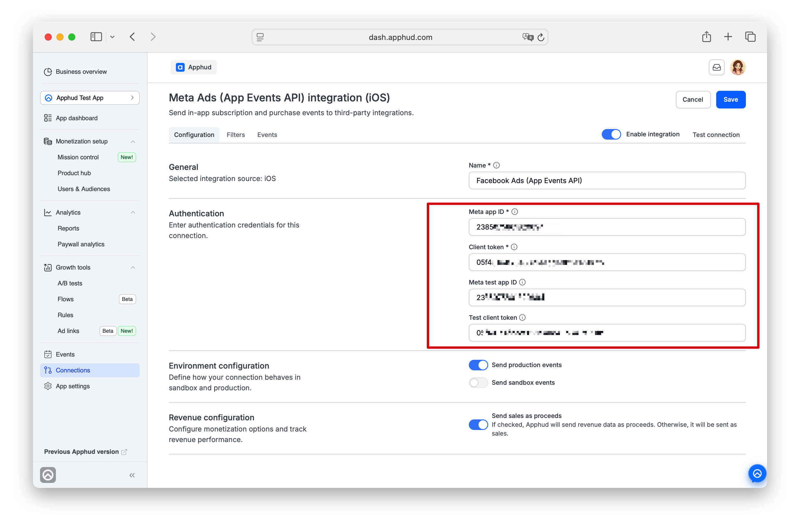Toggle Enable integration switch
800x532 pixels.
coord(611,134)
